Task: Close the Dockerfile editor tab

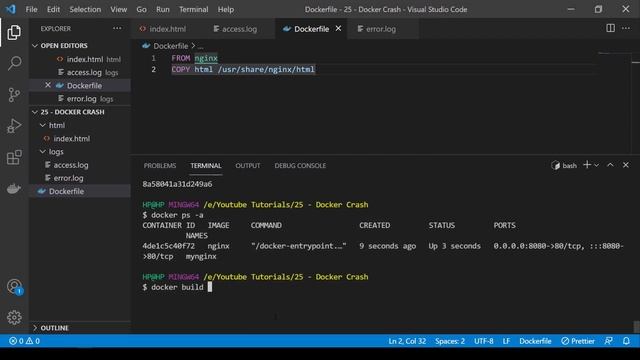Action: (x=338, y=29)
